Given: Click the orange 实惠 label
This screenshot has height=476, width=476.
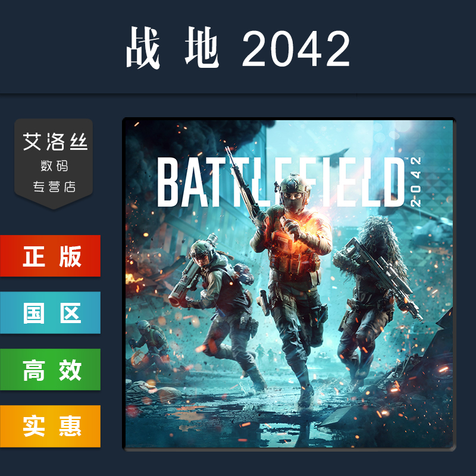Looking at the screenshot, I should (50, 426).
